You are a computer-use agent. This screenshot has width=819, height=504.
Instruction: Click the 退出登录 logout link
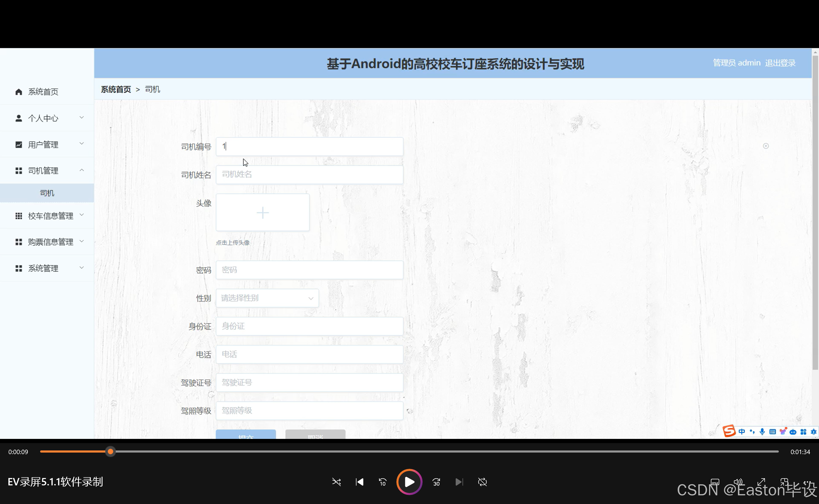(780, 63)
